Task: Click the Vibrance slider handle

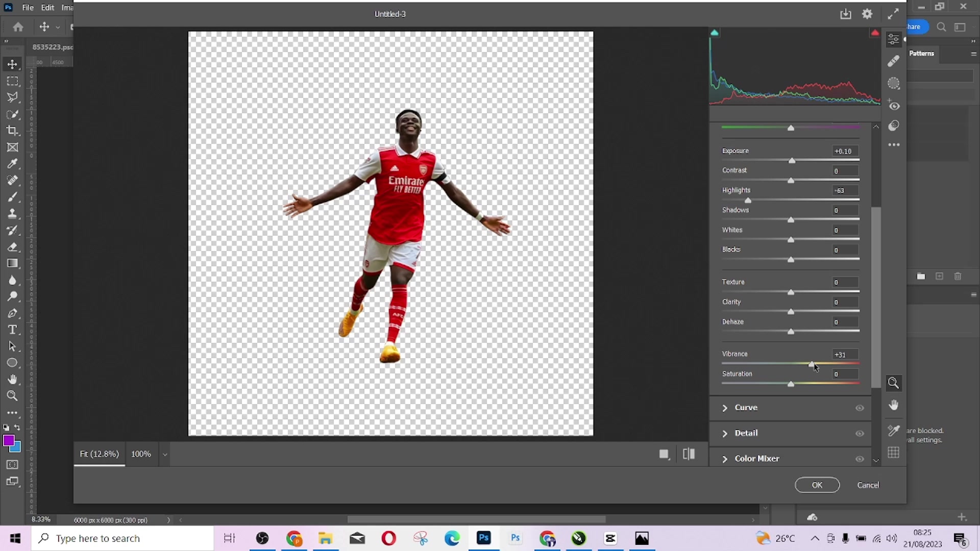Action: (812, 364)
